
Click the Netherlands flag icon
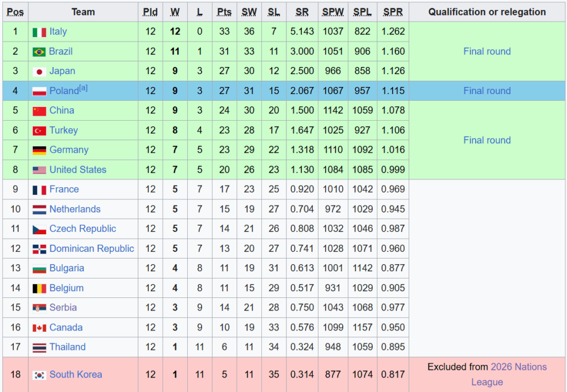pyautogui.click(x=39, y=210)
